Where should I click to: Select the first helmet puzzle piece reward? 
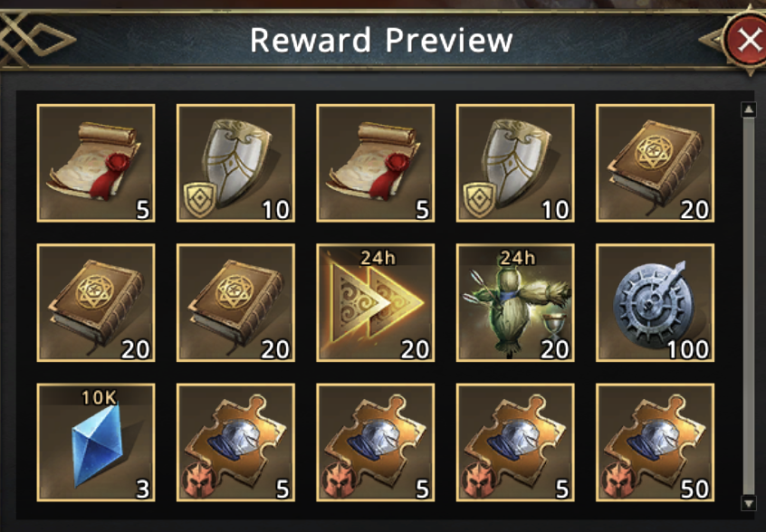(235, 442)
